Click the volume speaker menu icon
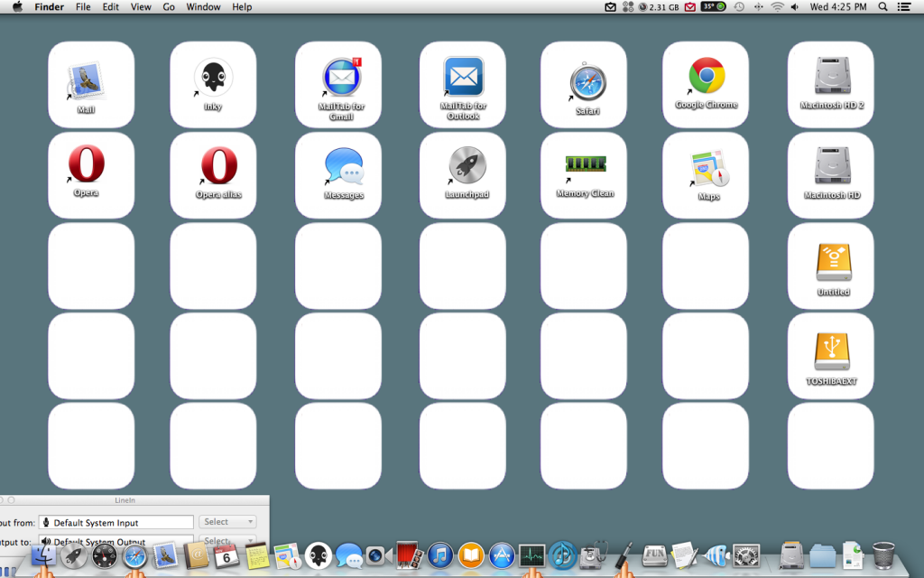Viewport: 924px width, 578px height. pyautogui.click(x=795, y=7)
